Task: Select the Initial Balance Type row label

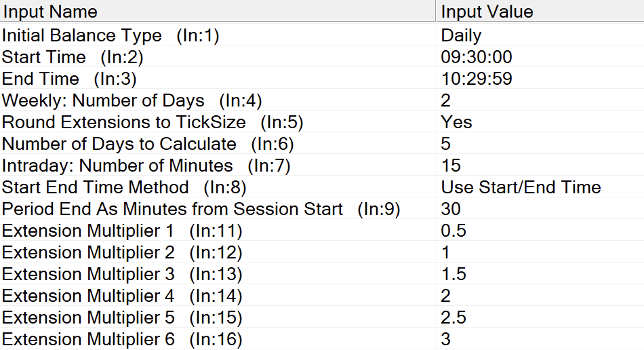Action: pos(82,35)
